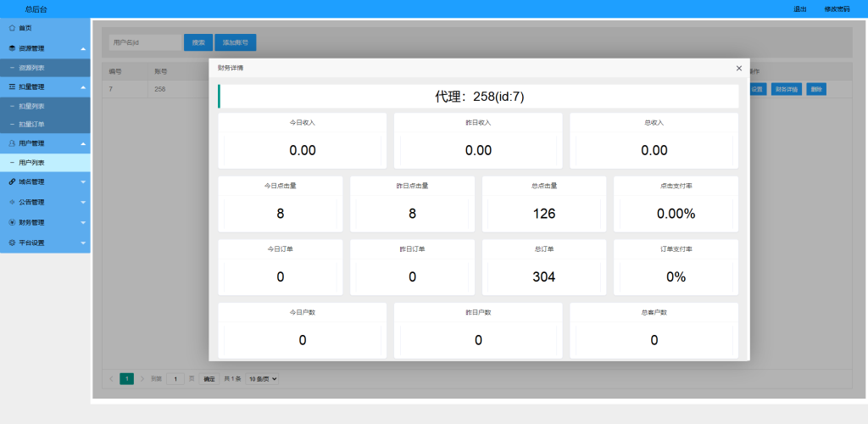Click the 平台设置 gear icon
Screen dimensions: 868x424
pyautogui.click(x=12, y=243)
